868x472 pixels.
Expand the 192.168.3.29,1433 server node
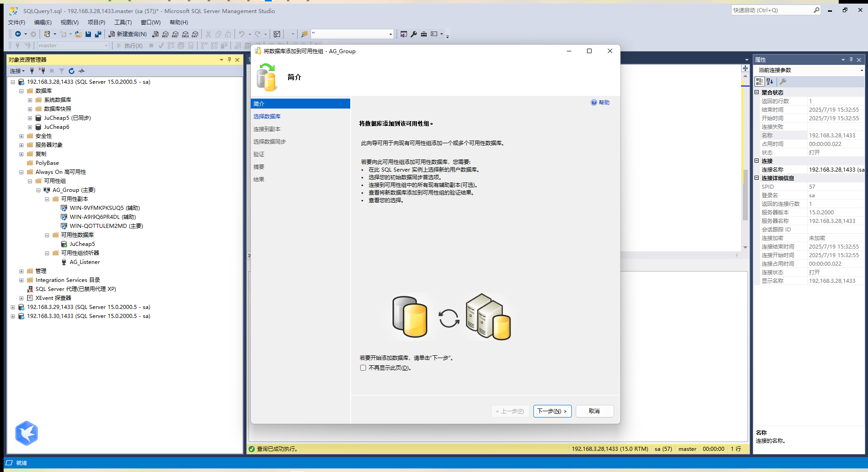[x=13, y=307]
